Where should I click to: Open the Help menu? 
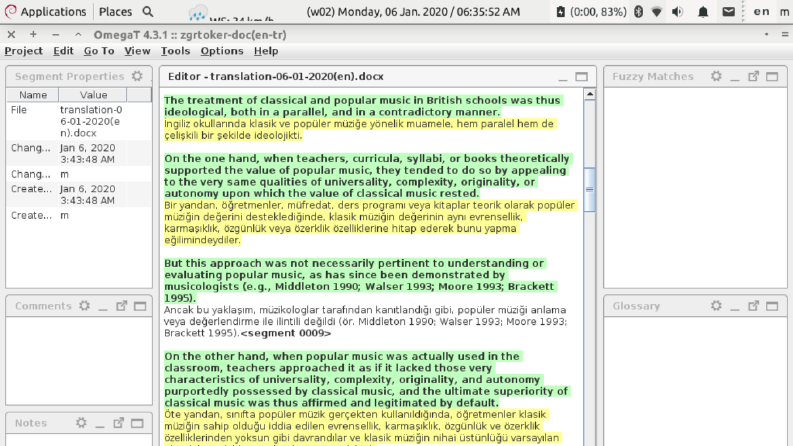point(266,51)
